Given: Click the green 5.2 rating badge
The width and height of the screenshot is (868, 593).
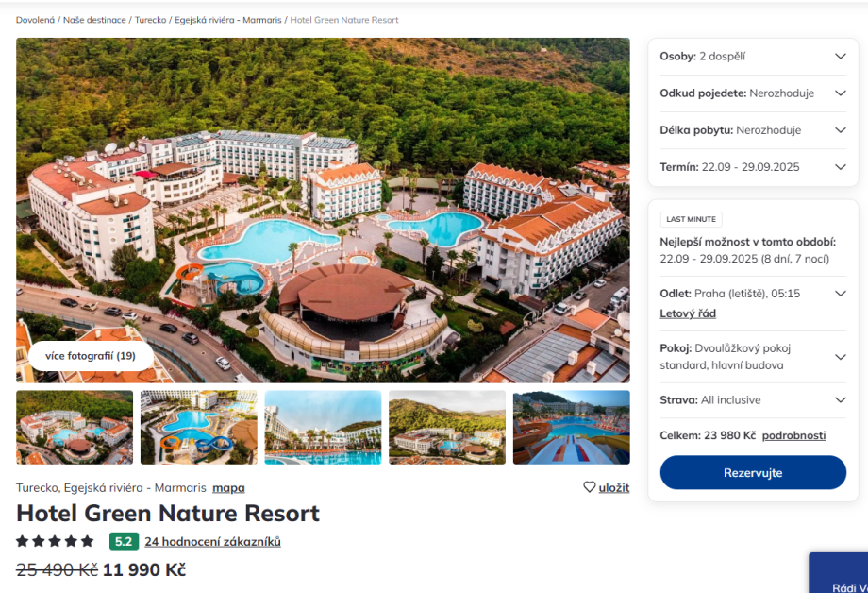Looking at the screenshot, I should (124, 542).
